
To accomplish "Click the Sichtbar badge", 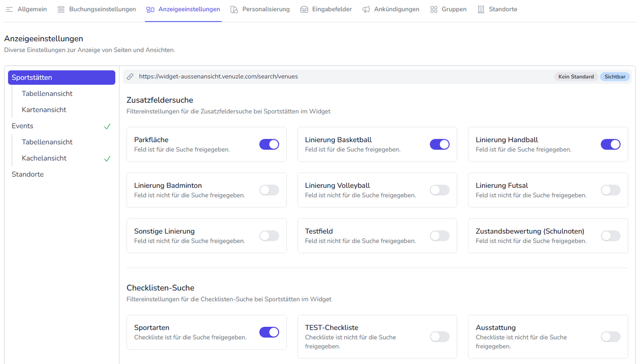I will [x=615, y=77].
